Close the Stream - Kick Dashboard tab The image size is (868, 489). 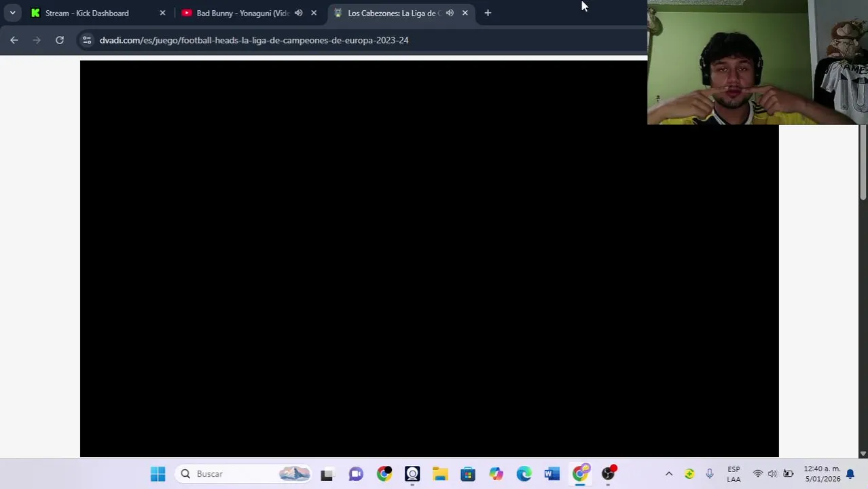pos(162,13)
